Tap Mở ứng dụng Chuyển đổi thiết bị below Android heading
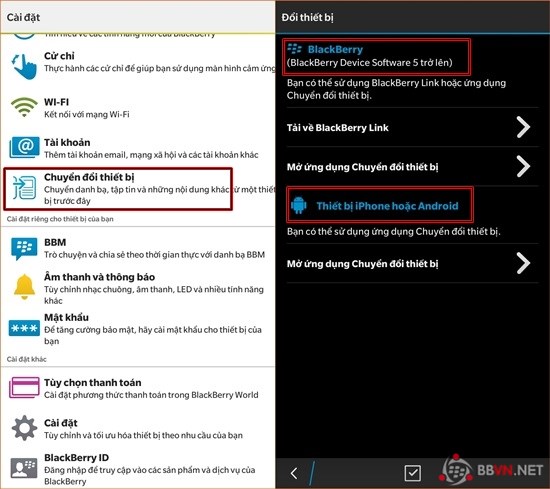Screen dimensions: 550x489 [362, 264]
